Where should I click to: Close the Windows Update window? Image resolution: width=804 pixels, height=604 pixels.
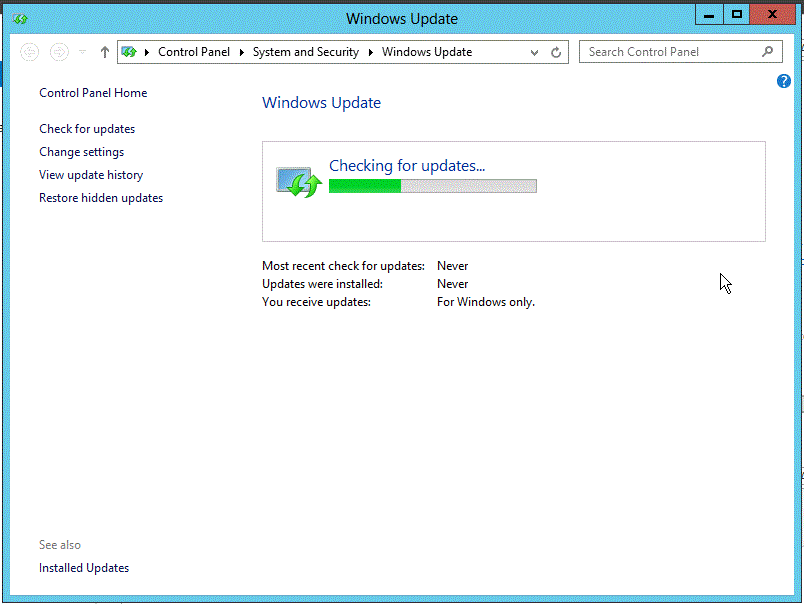pyautogui.click(x=772, y=15)
